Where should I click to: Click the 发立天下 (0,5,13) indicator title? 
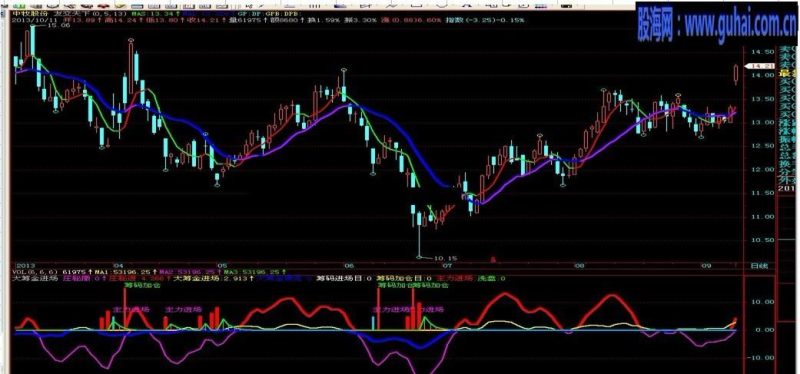[x=89, y=13]
